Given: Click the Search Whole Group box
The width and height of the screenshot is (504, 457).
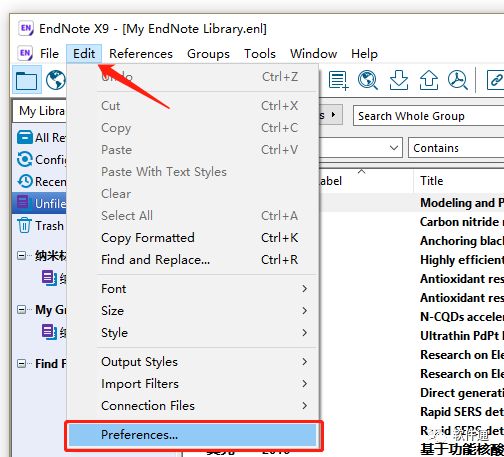Looking at the screenshot, I should click(x=429, y=116).
